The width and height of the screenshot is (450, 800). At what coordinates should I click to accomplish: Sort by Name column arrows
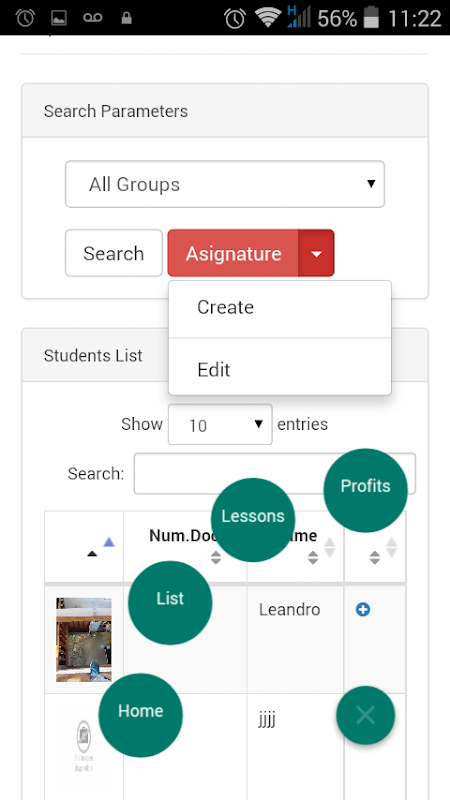click(x=313, y=557)
